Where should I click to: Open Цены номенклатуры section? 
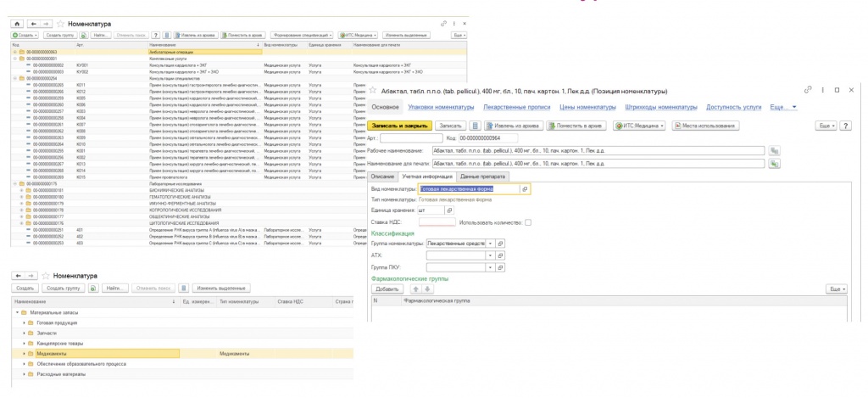[587, 107]
